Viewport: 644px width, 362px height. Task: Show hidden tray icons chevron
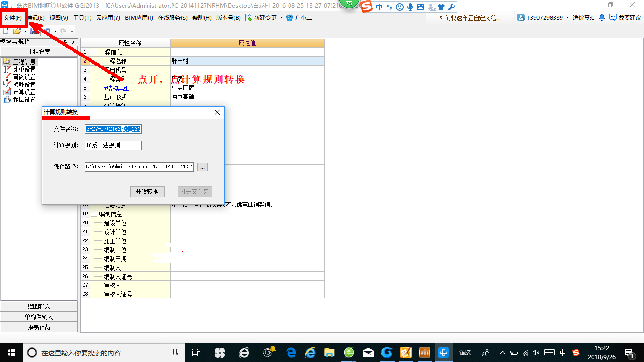502,353
